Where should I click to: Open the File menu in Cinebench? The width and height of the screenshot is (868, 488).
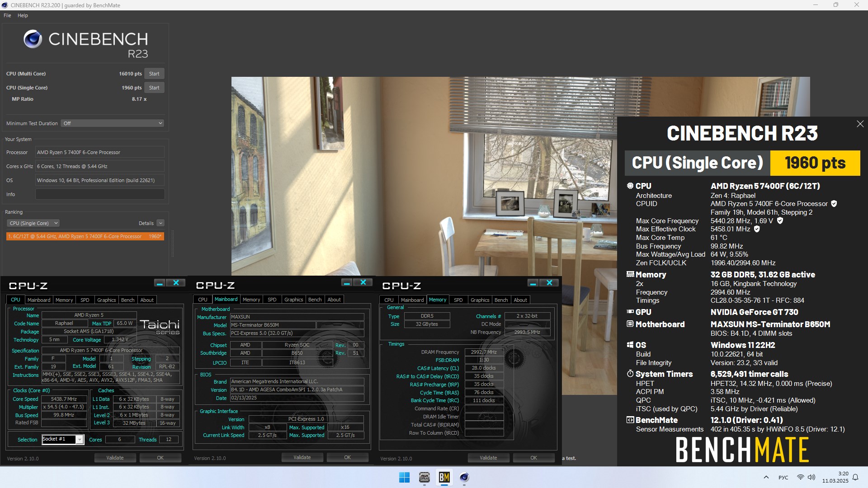[x=7, y=15]
